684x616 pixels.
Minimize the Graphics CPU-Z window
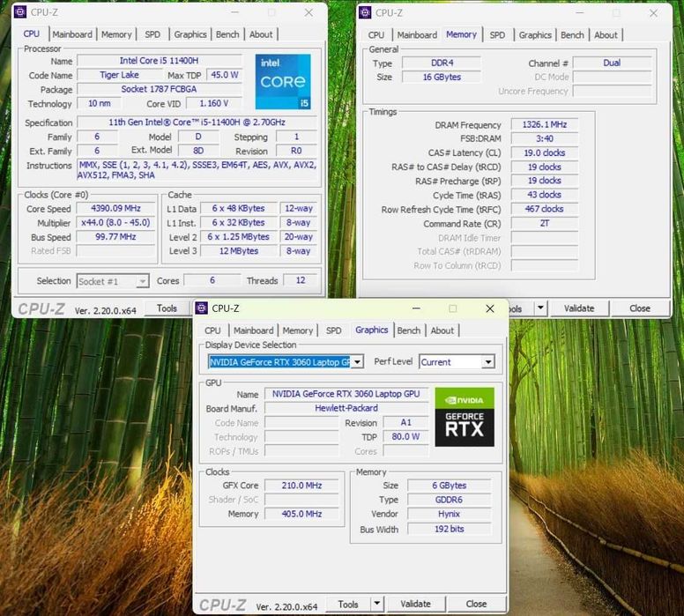[x=416, y=308]
